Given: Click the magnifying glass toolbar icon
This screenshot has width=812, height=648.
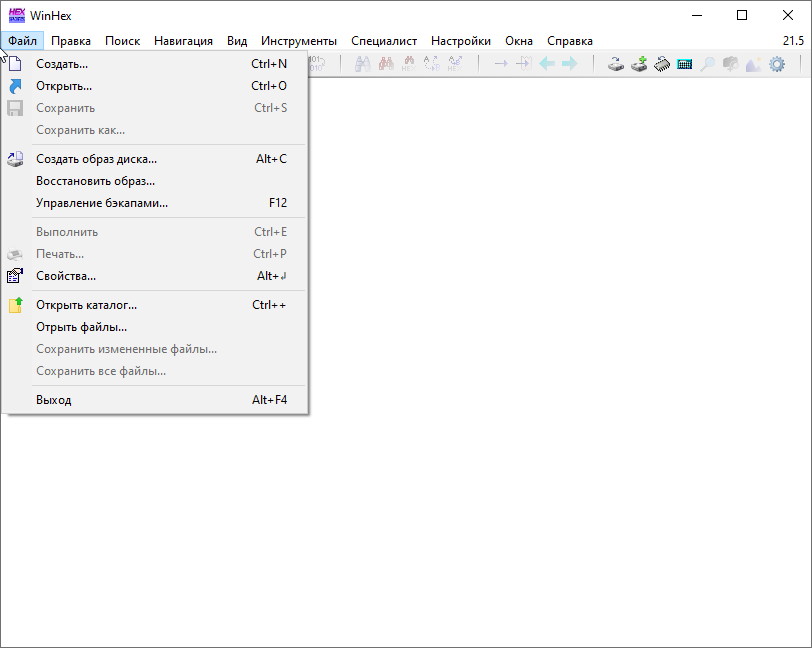Looking at the screenshot, I should [707, 64].
